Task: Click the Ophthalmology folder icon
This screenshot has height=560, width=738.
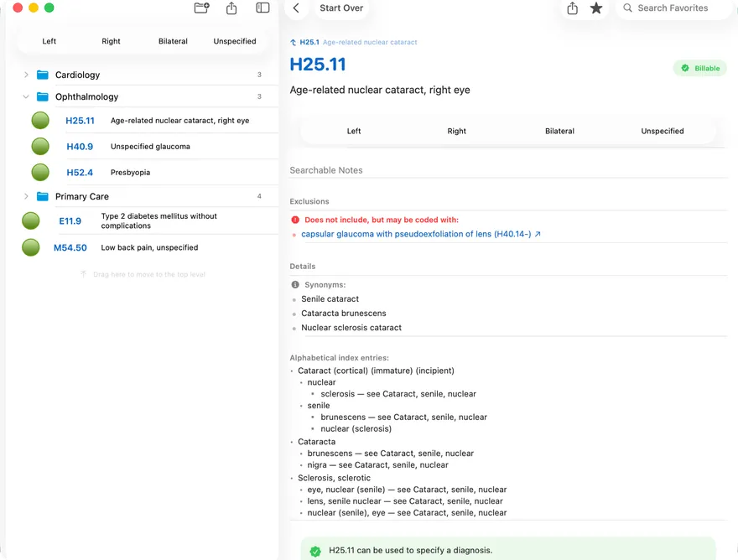Action: (x=43, y=97)
